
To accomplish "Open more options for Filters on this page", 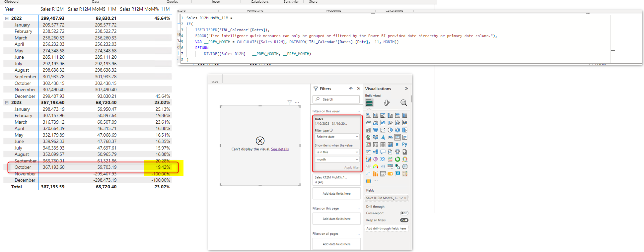I will pos(358,209).
